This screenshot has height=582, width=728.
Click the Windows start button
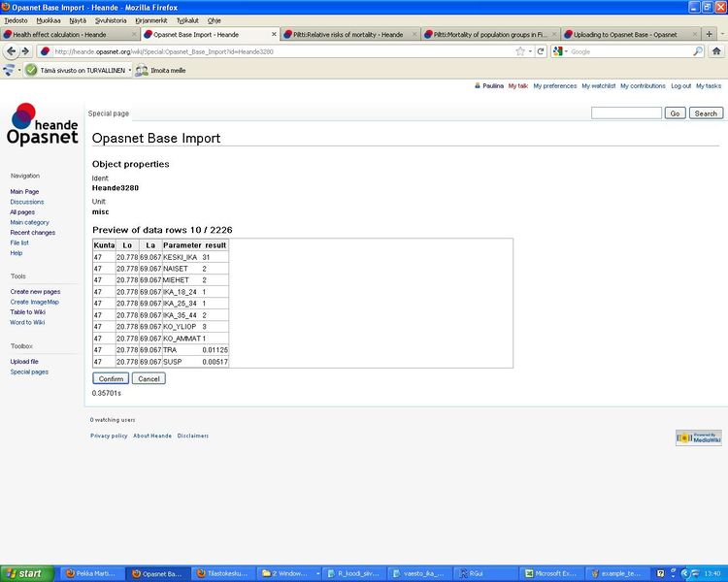point(27,573)
